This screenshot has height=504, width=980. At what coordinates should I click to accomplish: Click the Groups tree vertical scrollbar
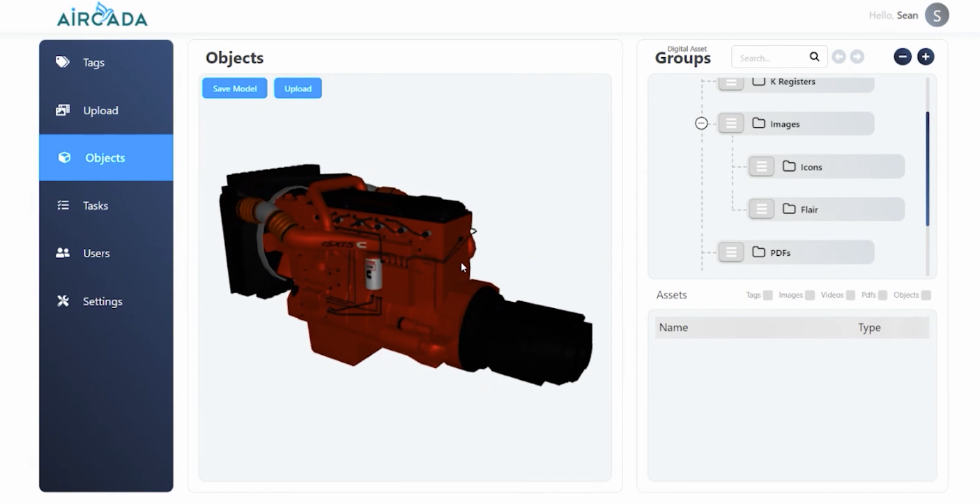[928, 169]
